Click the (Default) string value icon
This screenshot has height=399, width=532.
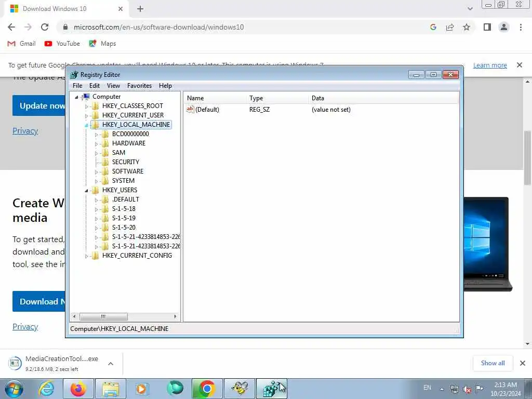(190, 109)
